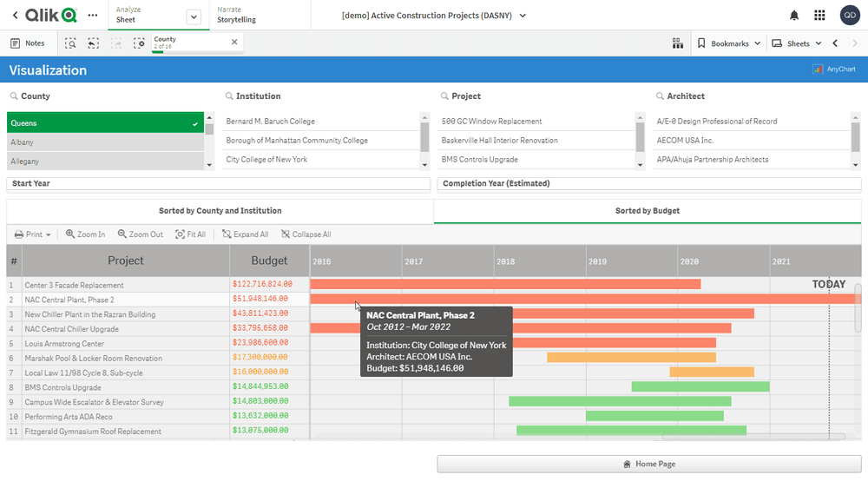Step back in selections
The width and height of the screenshot is (868, 488).
(93, 43)
